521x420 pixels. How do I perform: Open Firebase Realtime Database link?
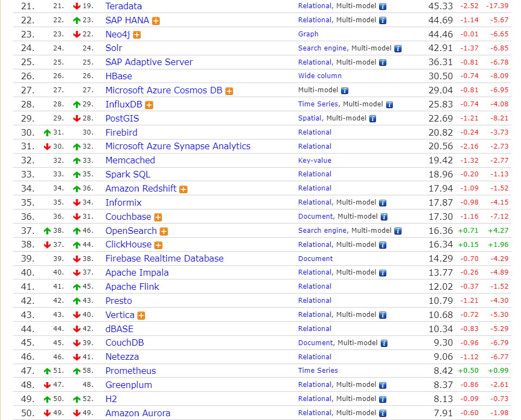pyautogui.click(x=165, y=258)
